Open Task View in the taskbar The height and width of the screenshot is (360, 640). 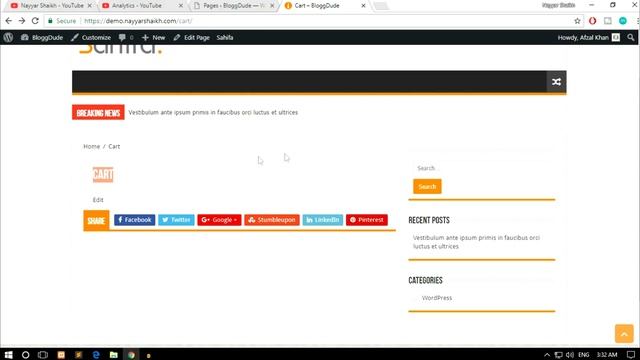43,355
